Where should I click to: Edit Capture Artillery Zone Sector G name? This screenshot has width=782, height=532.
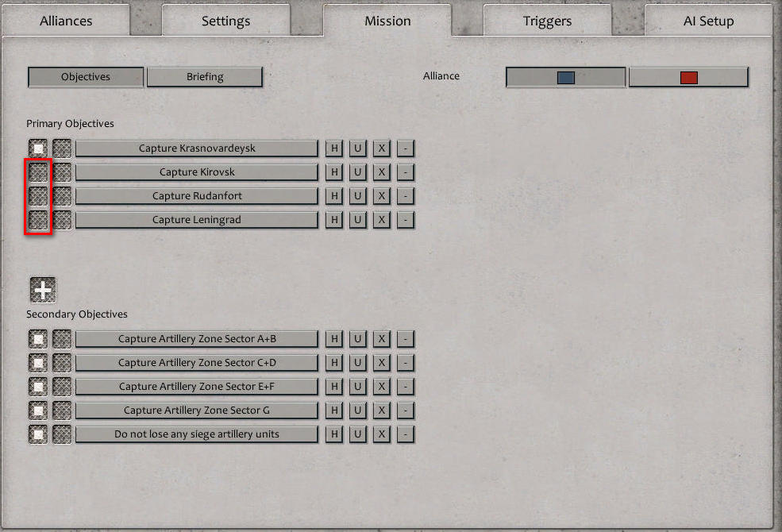pos(197,411)
